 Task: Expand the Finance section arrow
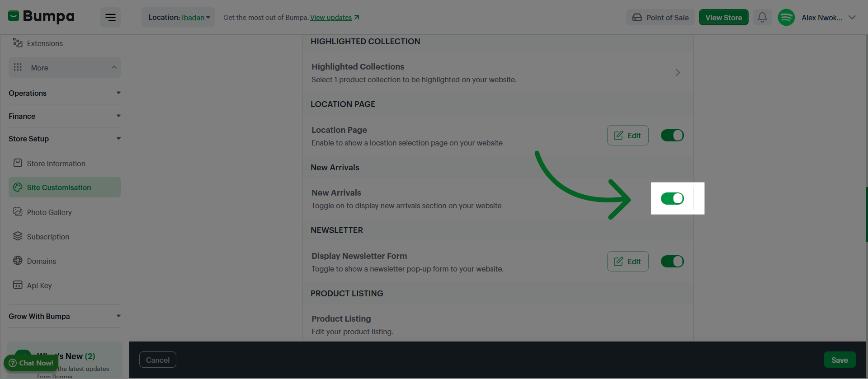click(118, 116)
